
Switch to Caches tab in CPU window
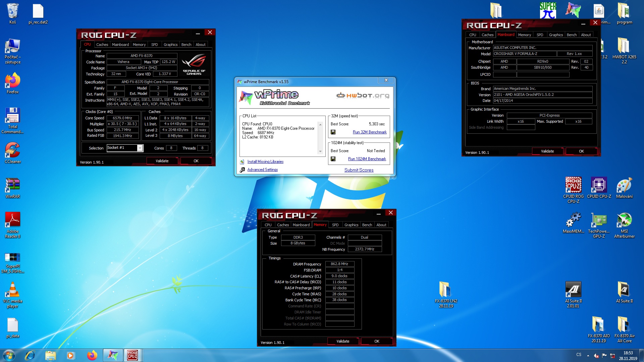[102, 45]
